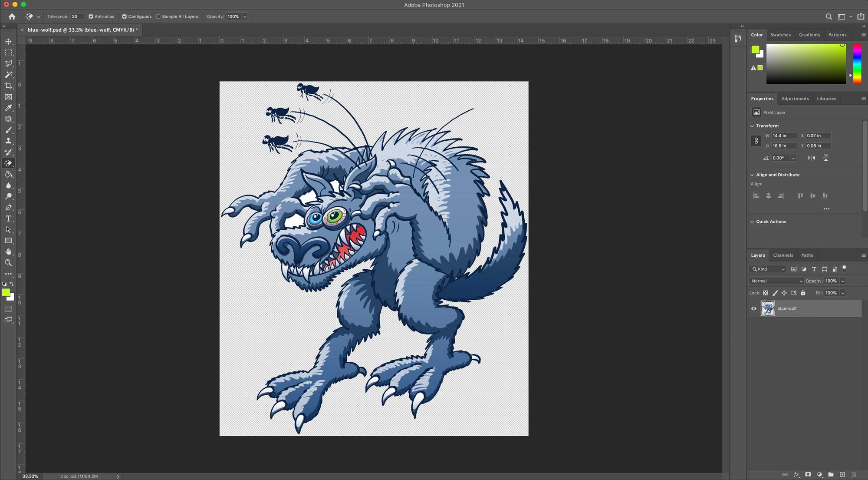This screenshot has height=480, width=868.
Task: Select the Pen tool
Action: pyautogui.click(x=8, y=208)
